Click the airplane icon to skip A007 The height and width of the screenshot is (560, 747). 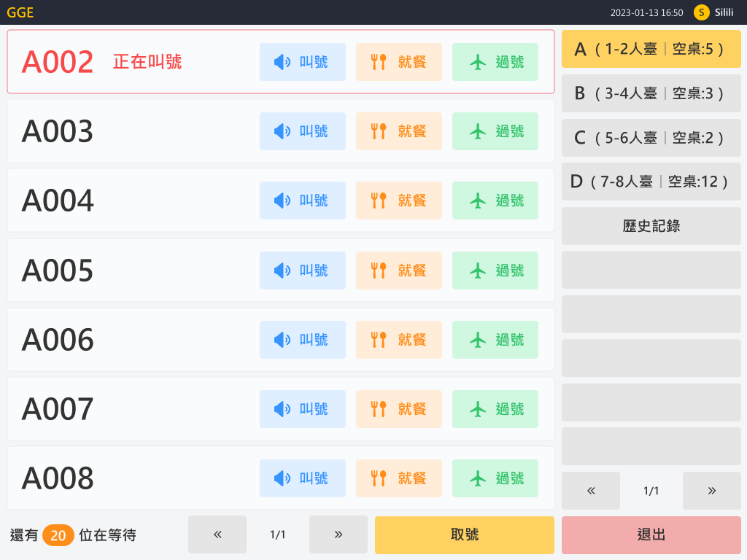(x=476, y=408)
